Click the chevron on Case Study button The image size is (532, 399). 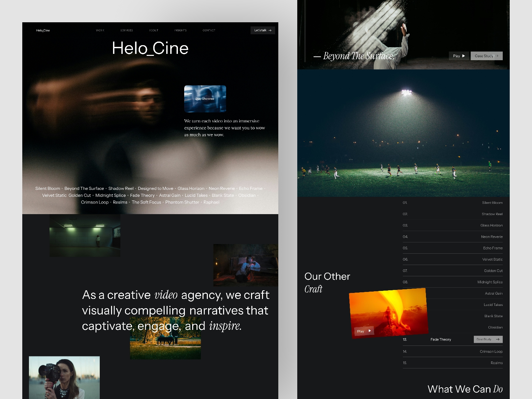point(497,56)
